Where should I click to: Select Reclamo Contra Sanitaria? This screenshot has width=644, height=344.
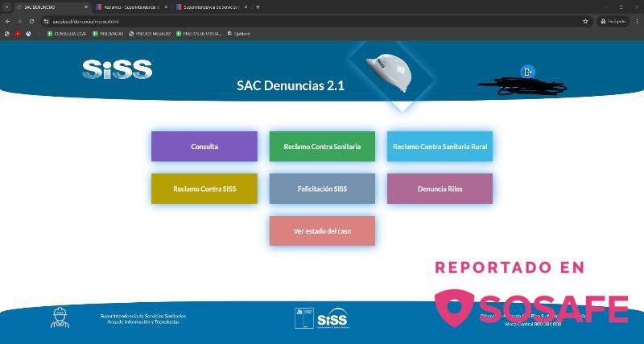(x=322, y=147)
